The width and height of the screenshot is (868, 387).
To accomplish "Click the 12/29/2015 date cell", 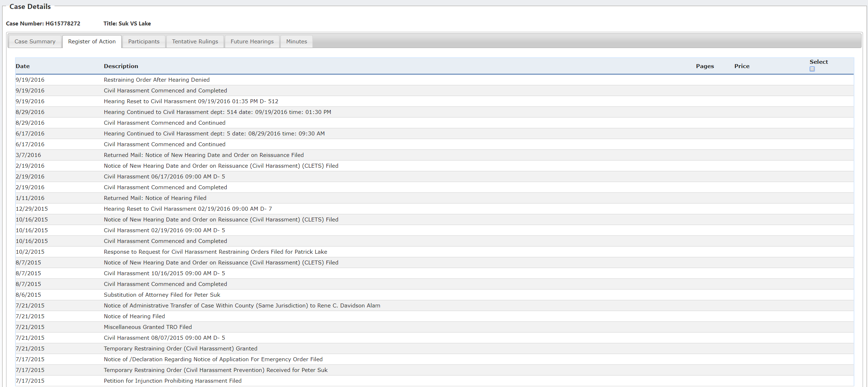I will (32, 209).
